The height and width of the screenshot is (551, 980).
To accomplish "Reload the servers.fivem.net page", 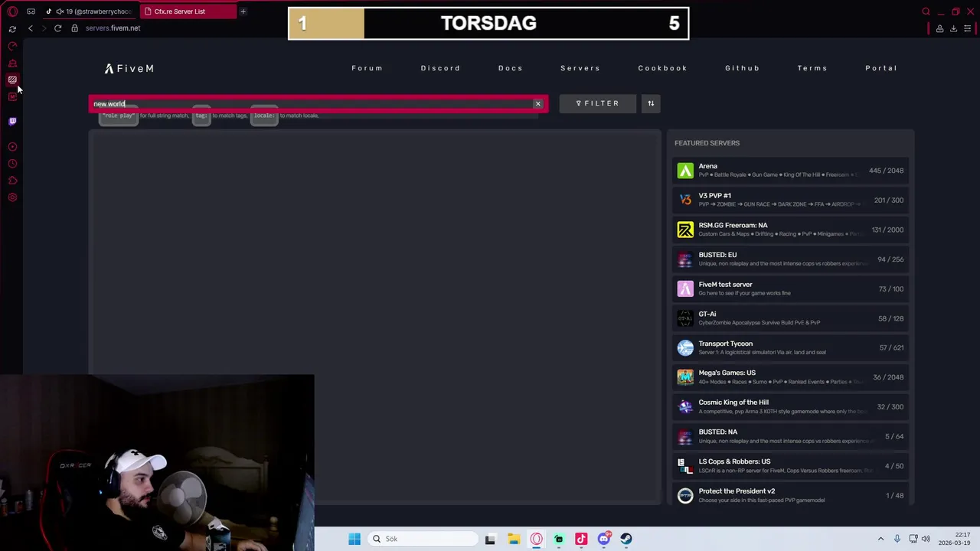I will click(x=57, y=28).
